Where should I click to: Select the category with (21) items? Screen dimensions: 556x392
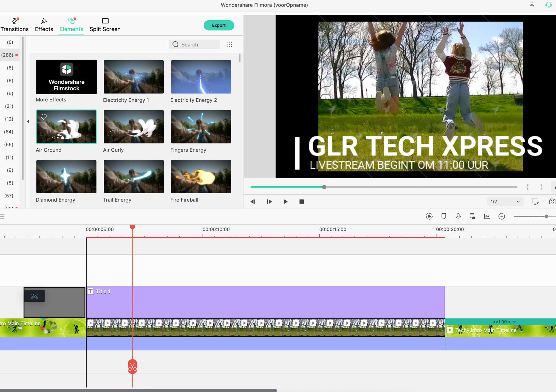9,106
